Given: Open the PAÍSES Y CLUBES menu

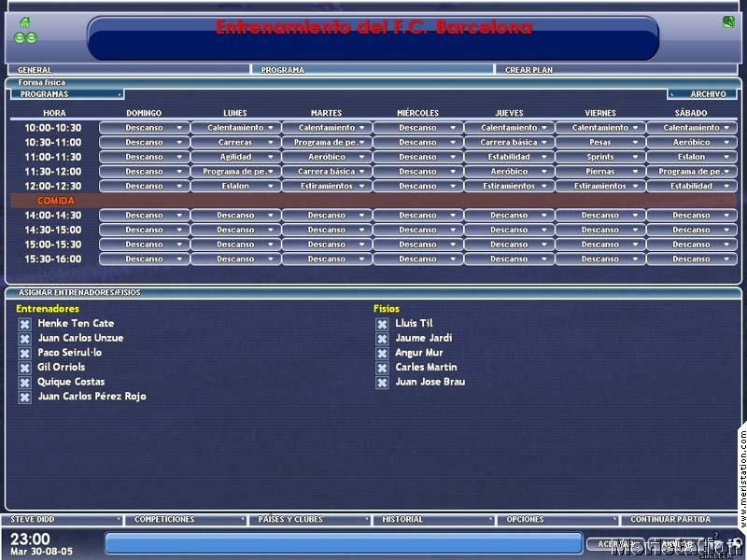Looking at the screenshot, I should 309,520.
